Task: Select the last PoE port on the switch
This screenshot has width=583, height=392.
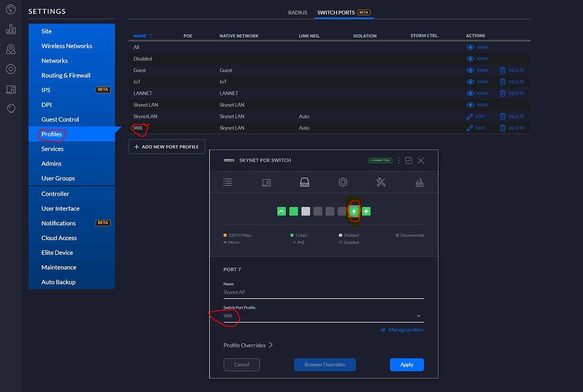Action: tap(366, 211)
